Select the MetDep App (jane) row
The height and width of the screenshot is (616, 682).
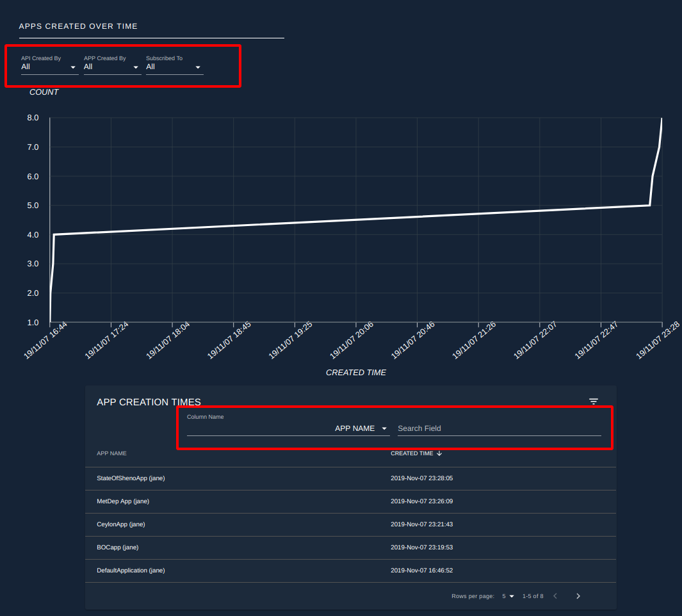click(x=350, y=501)
